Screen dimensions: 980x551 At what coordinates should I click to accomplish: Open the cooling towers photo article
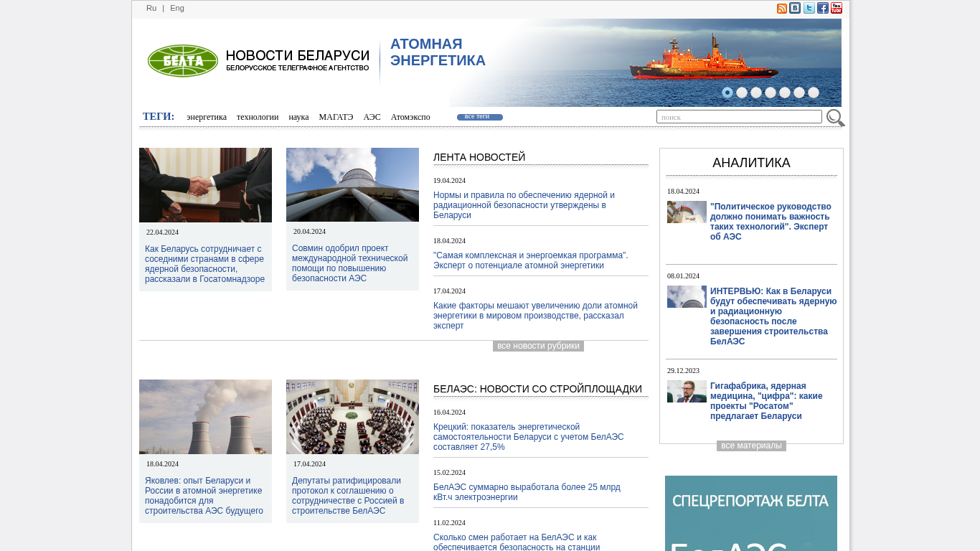tap(205, 417)
